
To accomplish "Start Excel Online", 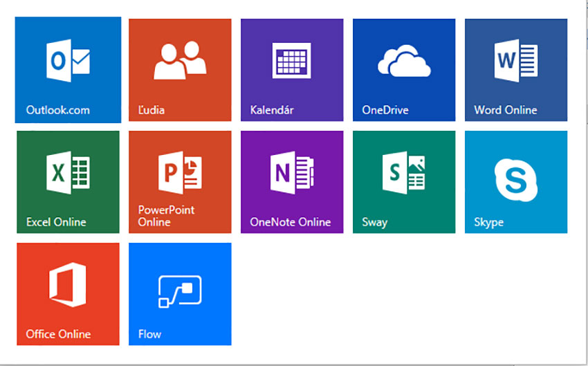I will coord(68,182).
